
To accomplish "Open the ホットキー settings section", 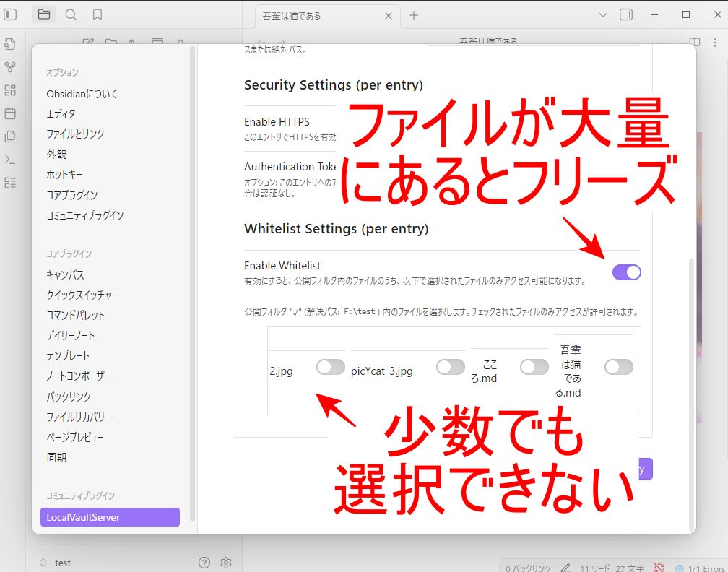I will [64, 175].
